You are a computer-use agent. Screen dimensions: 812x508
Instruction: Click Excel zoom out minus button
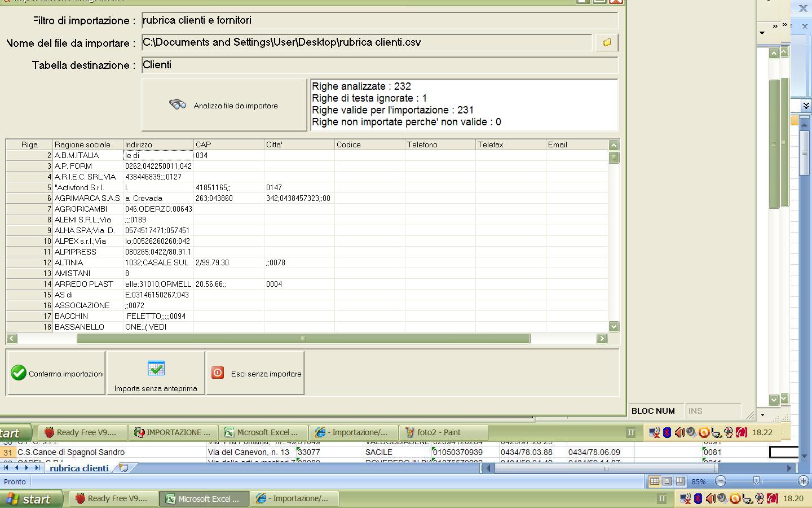721,481
